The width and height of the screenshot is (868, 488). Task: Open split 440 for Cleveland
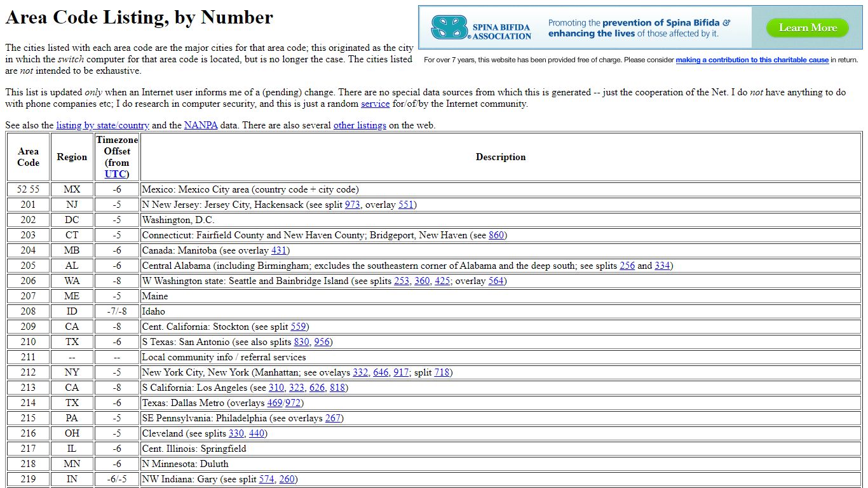pyautogui.click(x=257, y=433)
